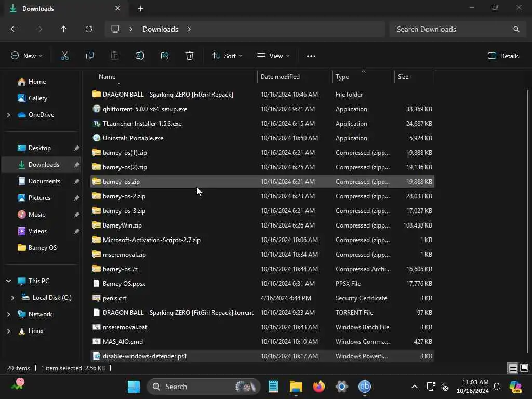Click the Delete trash icon
The width and height of the screenshot is (532, 399).
coord(189,56)
